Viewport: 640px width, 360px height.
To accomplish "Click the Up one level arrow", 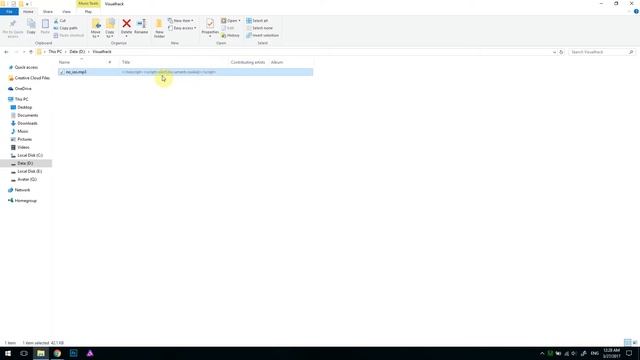I will point(31,52).
